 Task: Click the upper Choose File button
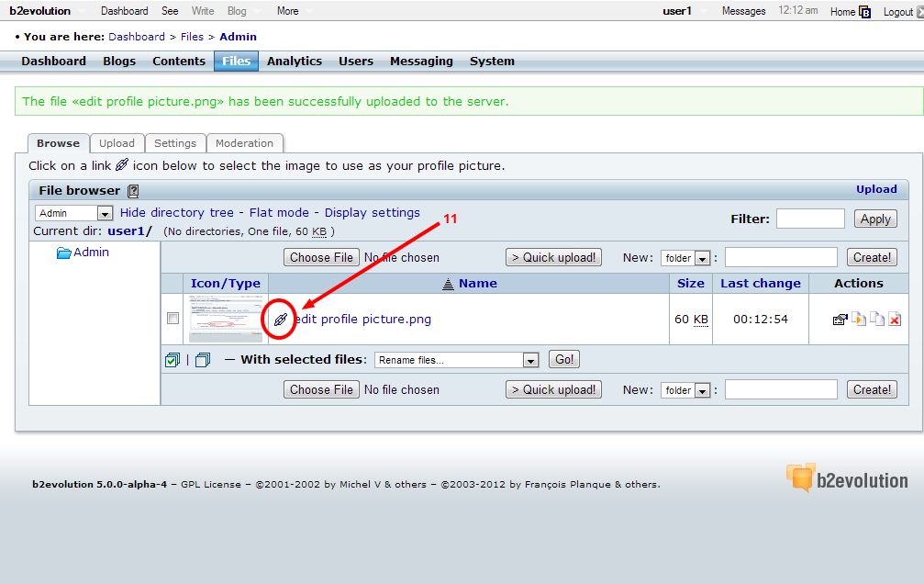pos(321,258)
